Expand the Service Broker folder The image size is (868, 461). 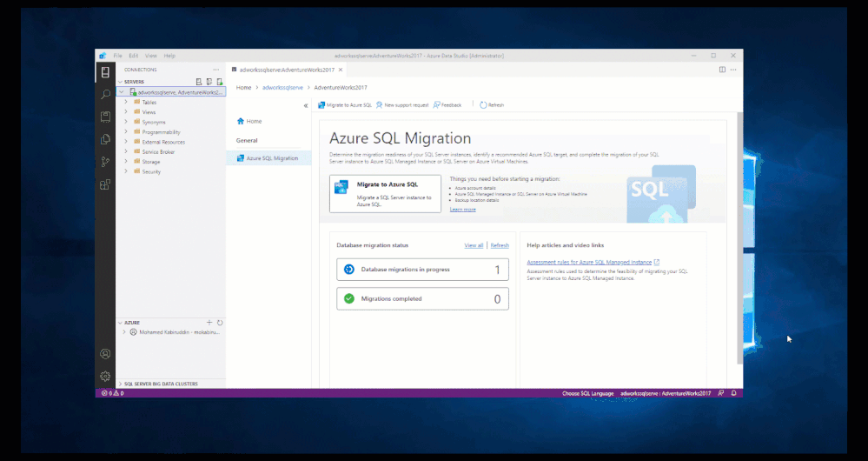point(126,151)
